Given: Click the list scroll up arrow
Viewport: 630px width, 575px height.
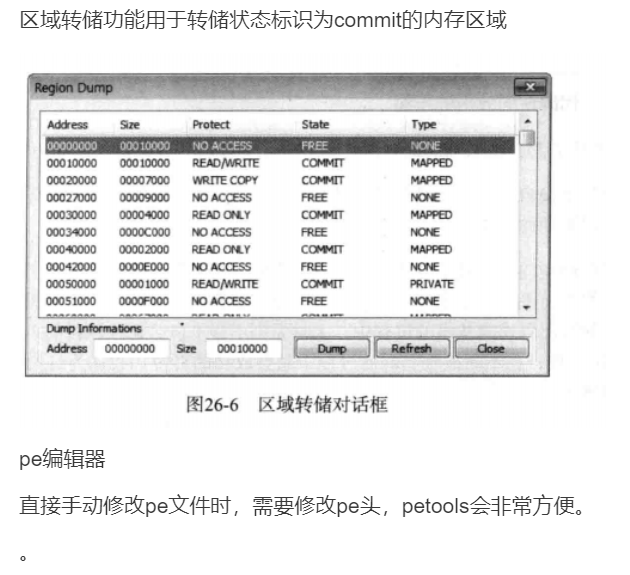Looking at the screenshot, I should tap(527, 123).
